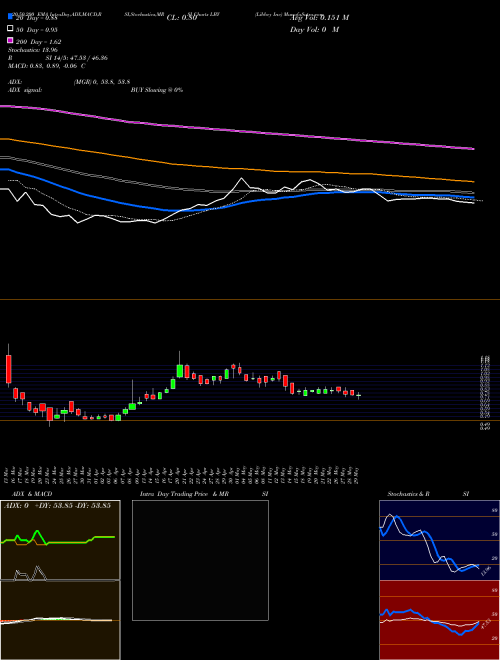The image size is (500, 660).
Task: Select the '200 Day = 1.62' legend text
Action: click(39, 42)
